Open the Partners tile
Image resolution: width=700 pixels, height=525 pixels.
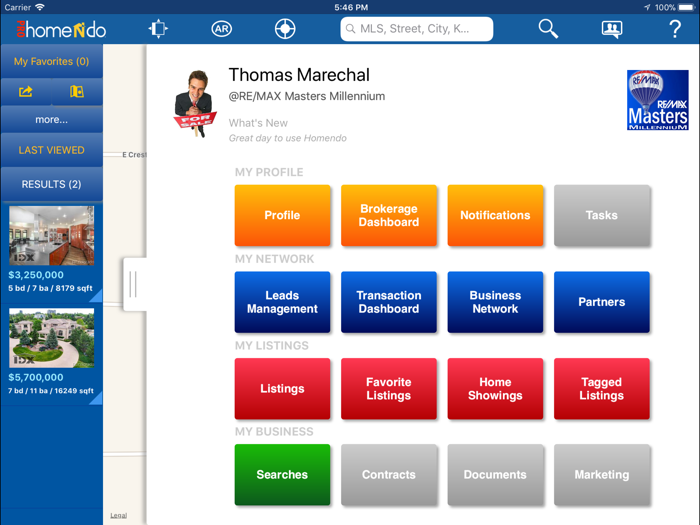[x=602, y=302]
